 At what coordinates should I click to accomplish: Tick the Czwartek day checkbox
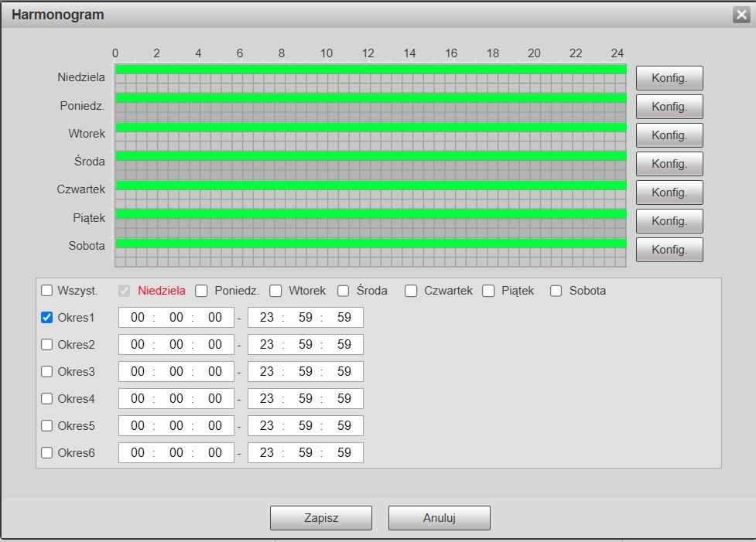pos(411,291)
